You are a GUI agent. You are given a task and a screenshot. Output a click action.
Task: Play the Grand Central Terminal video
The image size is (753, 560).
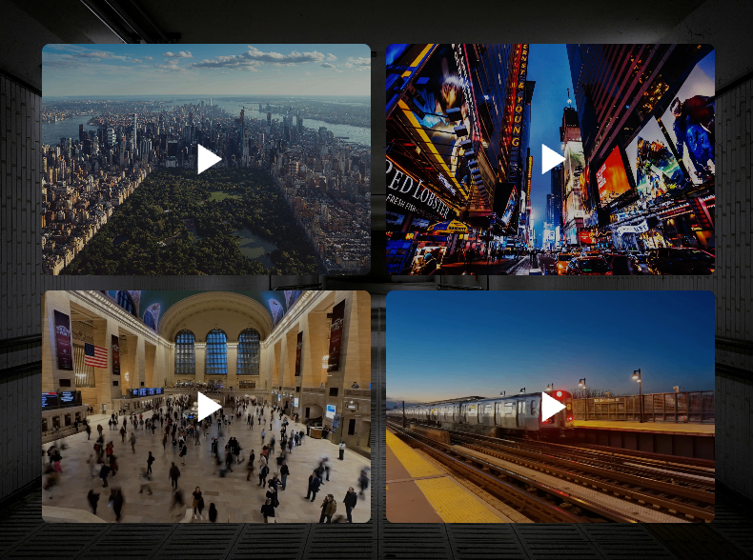point(209,407)
